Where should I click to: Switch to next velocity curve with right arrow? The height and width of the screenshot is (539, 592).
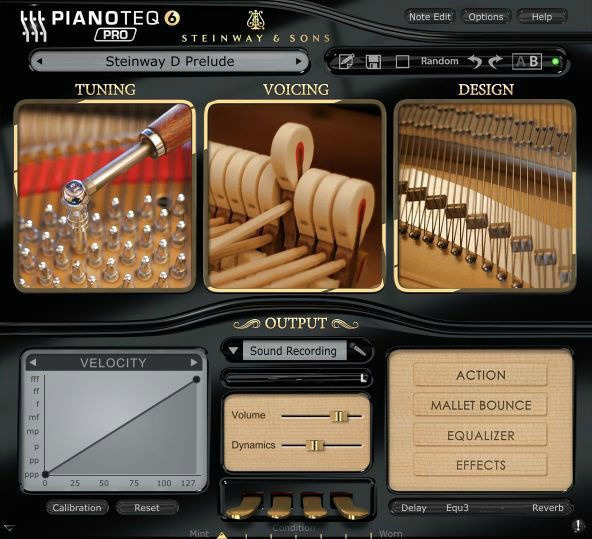pyautogui.click(x=194, y=362)
